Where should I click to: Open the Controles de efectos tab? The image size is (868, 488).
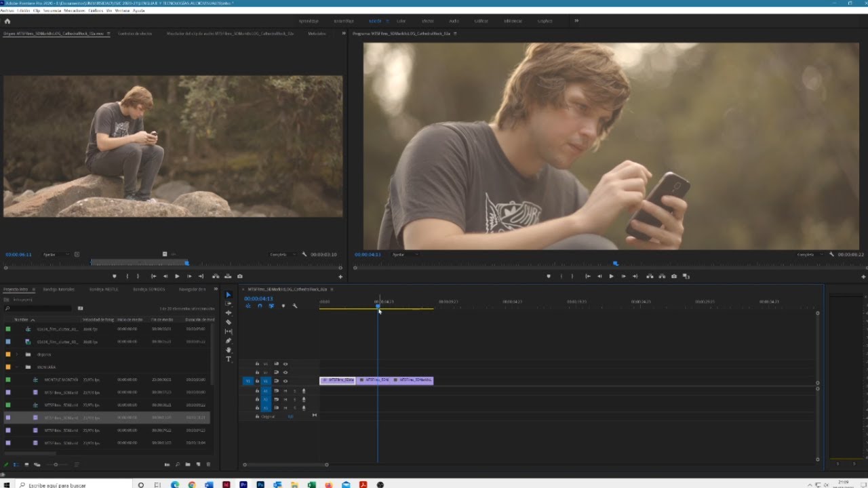pos(135,33)
